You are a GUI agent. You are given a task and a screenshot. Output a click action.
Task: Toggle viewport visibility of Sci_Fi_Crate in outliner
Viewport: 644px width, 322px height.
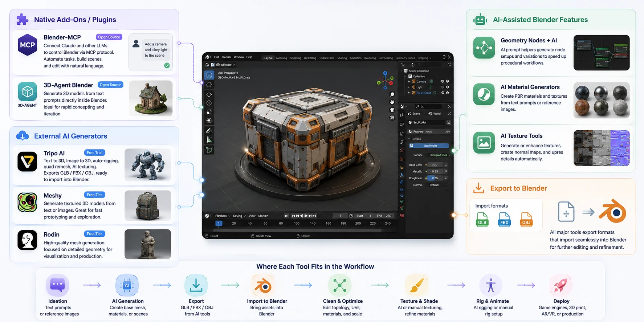coord(443,93)
